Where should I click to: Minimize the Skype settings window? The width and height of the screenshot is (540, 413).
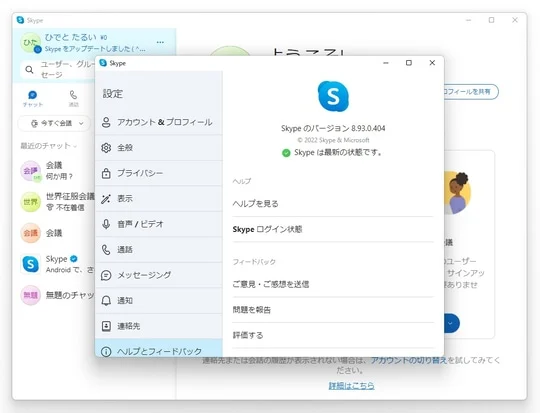pos(386,63)
